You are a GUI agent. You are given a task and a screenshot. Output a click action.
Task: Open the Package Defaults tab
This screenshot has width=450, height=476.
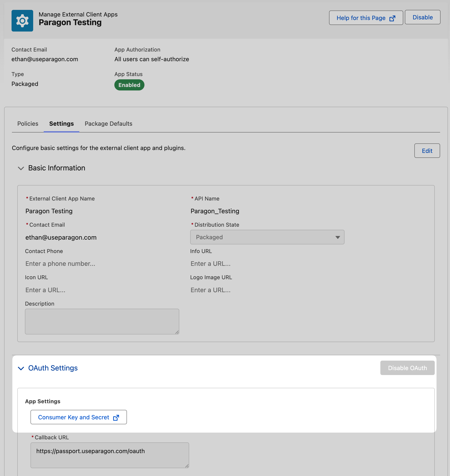[108, 124]
